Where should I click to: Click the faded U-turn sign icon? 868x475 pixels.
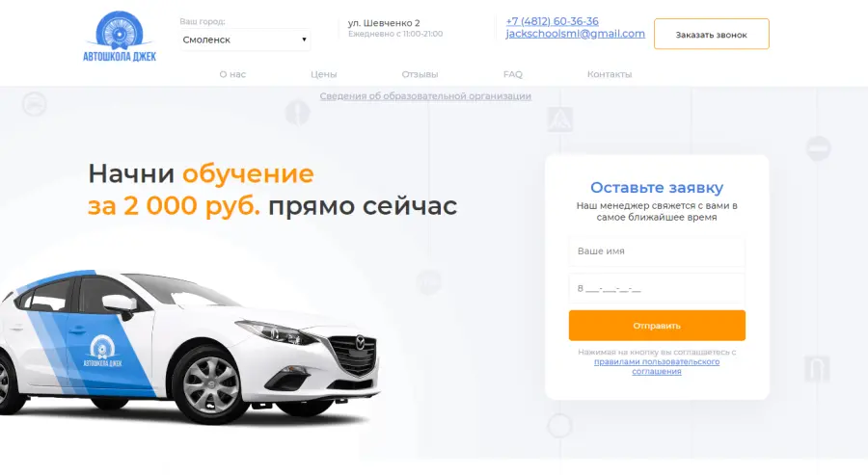point(817,369)
